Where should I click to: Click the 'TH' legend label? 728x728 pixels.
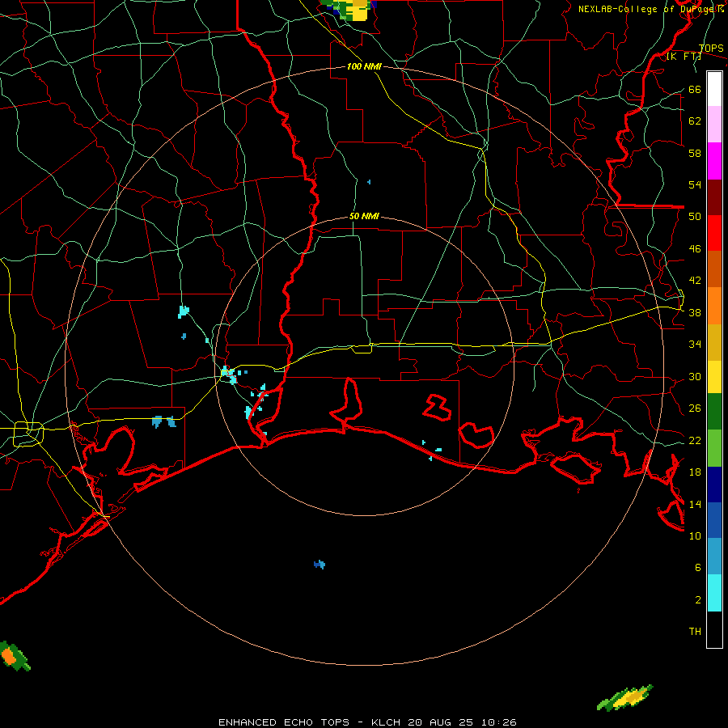(695, 632)
